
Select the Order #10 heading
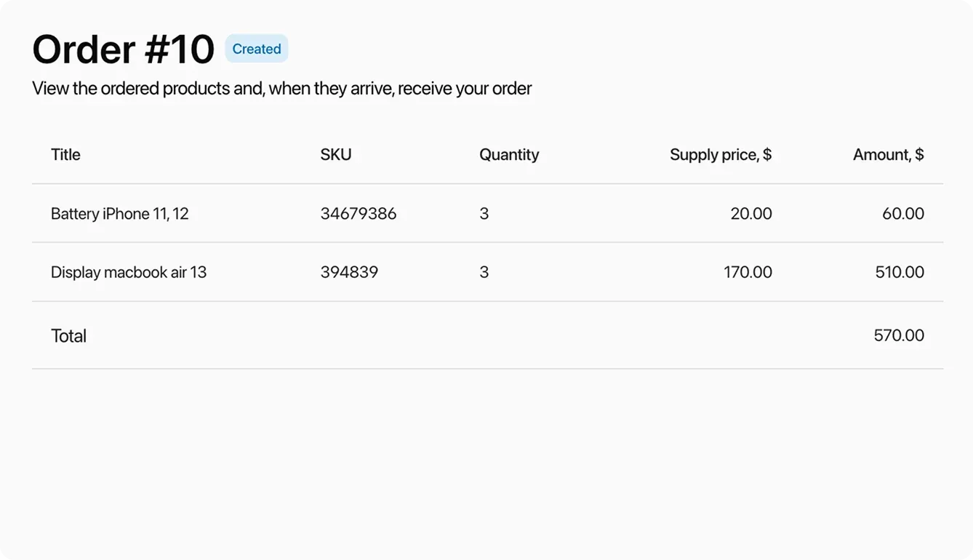coord(122,49)
